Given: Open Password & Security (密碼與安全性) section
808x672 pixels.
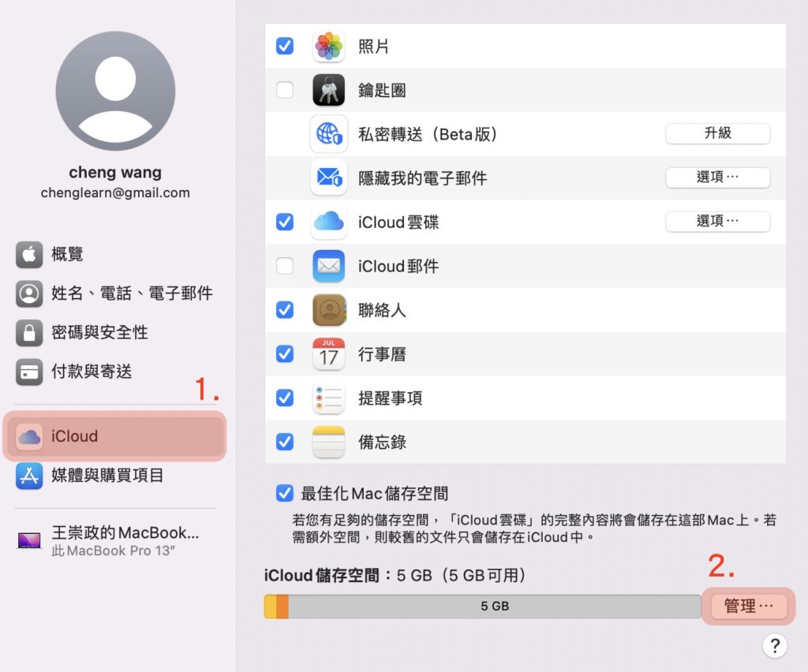Looking at the screenshot, I should [x=99, y=333].
